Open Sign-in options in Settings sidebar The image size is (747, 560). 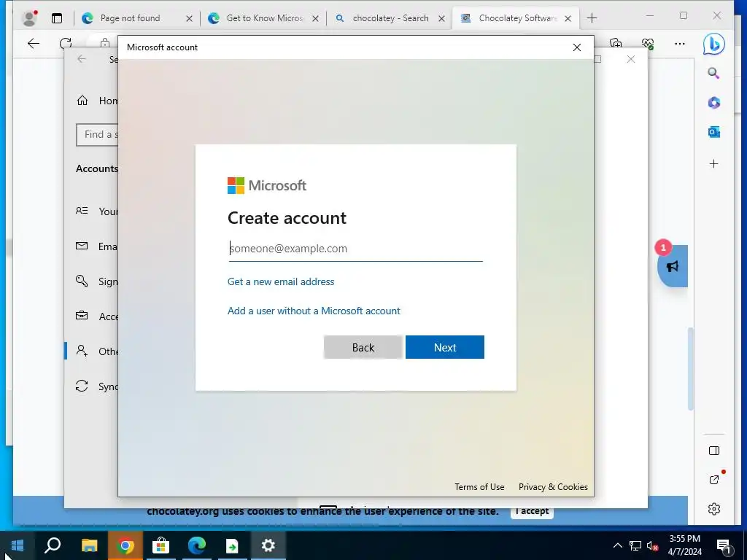(x=97, y=281)
